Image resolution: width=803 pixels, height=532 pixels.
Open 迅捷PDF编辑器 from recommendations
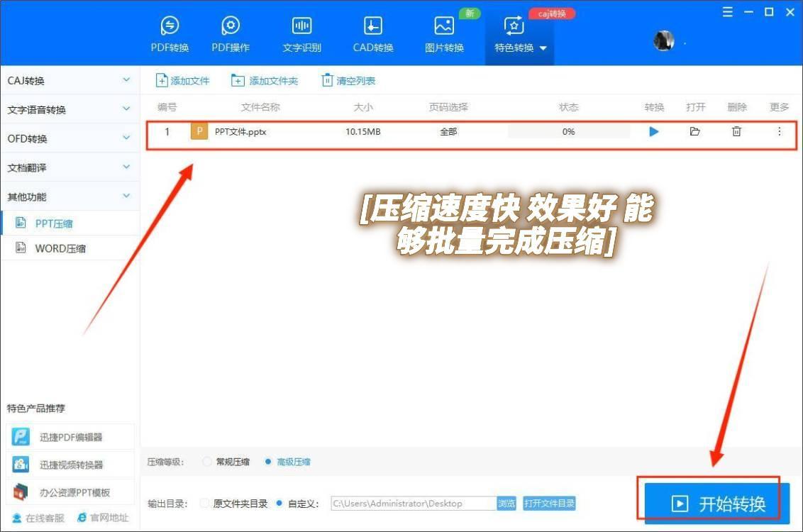tap(70, 436)
